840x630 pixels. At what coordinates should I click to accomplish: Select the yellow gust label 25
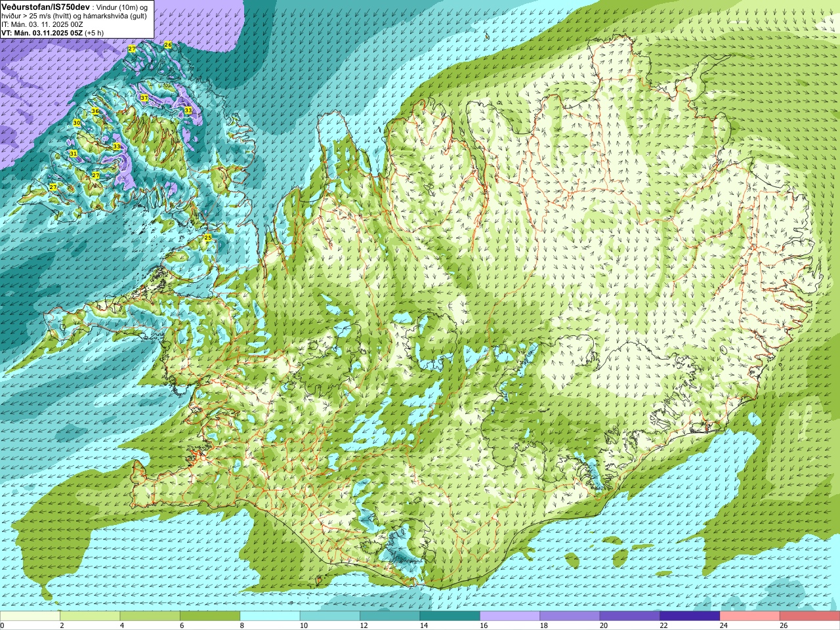[208, 238]
